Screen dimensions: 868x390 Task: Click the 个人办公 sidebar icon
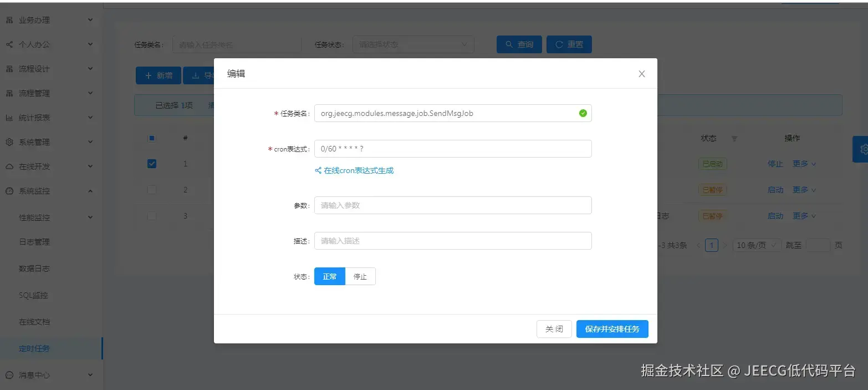[x=9, y=44]
